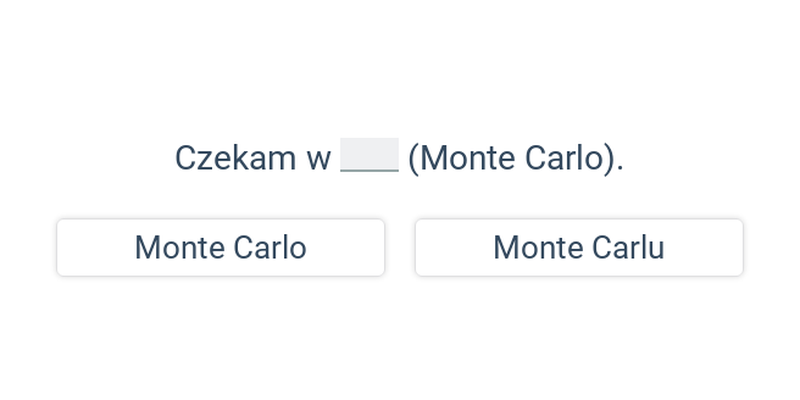Select the underlined empty answer slot

(369, 155)
